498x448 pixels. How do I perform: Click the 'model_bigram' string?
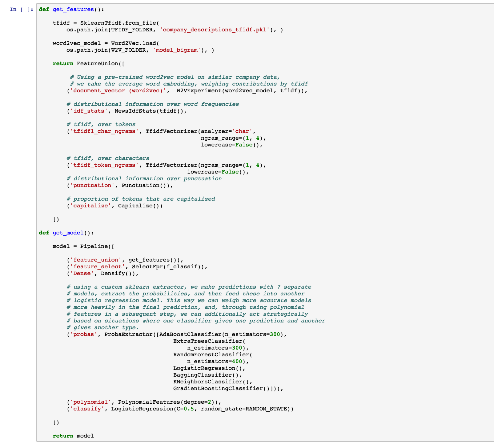[x=177, y=50]
